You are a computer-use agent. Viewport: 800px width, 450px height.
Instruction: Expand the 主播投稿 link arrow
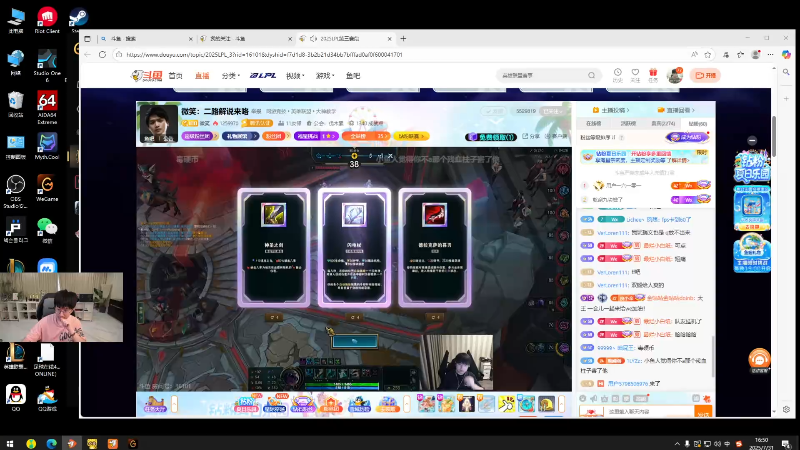[x=629, y=110]
